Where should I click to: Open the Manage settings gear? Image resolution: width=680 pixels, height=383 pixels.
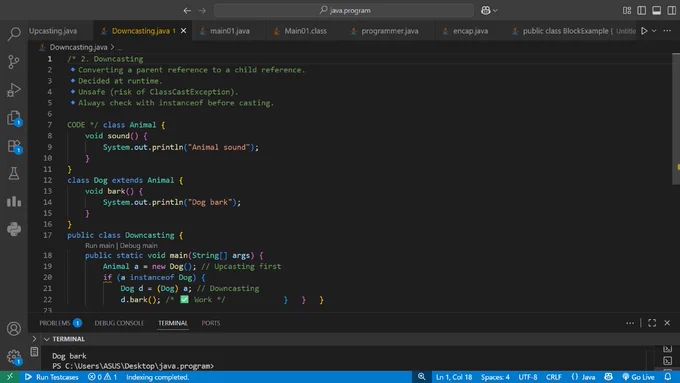(x=14, y=357)
